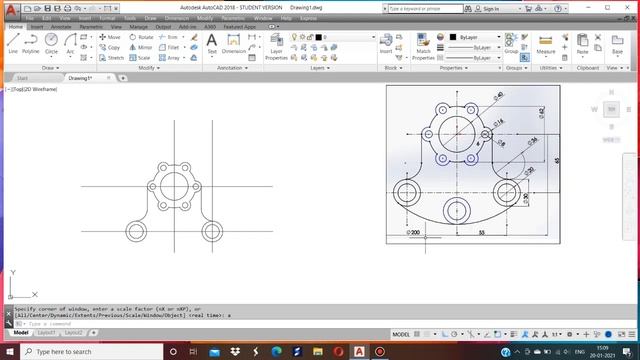Image resolution: width=640 pixels, height=360 pixels.
Task: Click the MODEL status bar button
Action: click(x=401, y=334)
